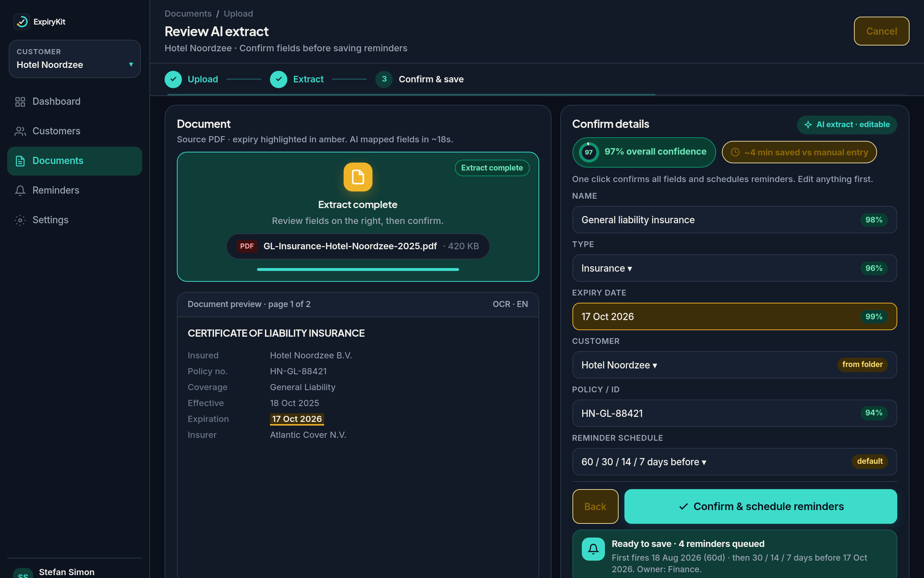Click the 99% confidence badge on Expiry date
924x578 pixels.
(873, 316)
